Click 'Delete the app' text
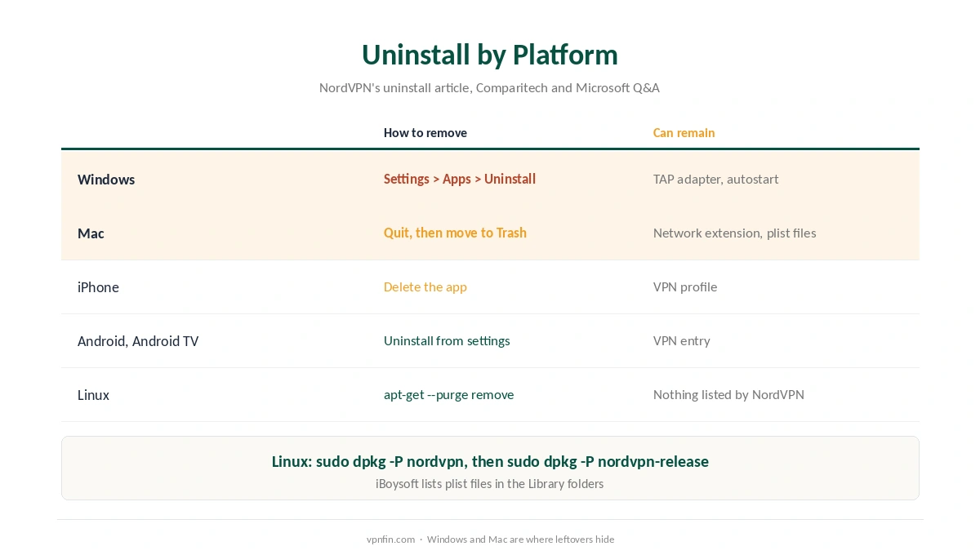The width and height of the screenshot is (980, 555). click(x=425, y=287)
